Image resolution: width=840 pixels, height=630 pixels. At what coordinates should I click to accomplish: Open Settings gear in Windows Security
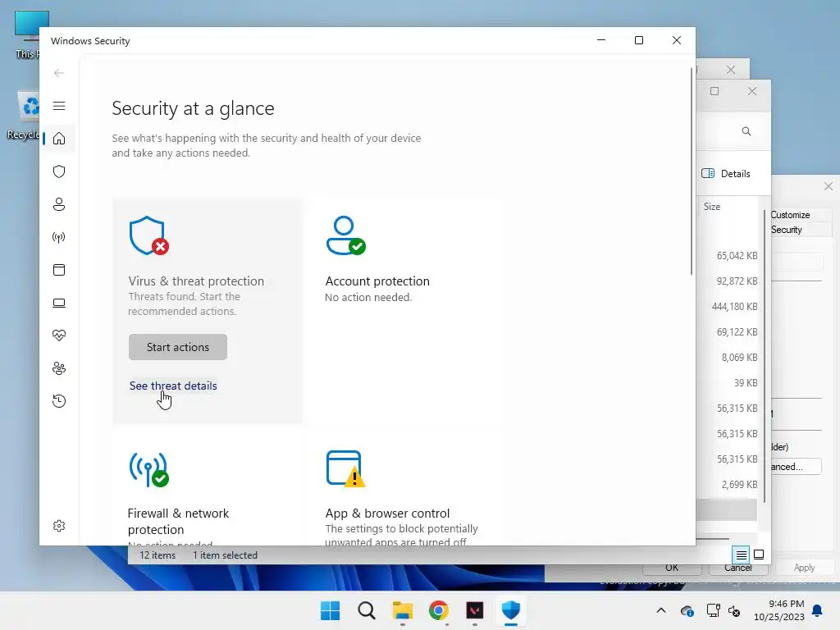pyautogui.click(x=59, y=526)
